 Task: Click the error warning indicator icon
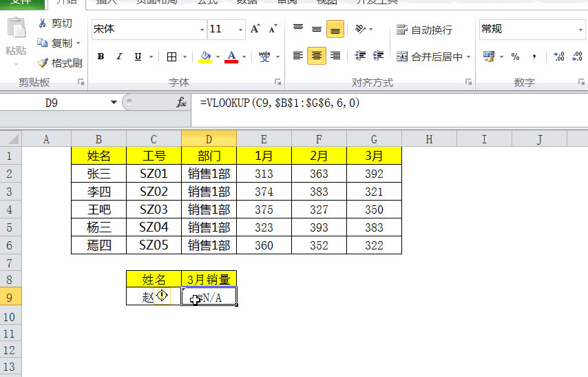pos(162,296)
